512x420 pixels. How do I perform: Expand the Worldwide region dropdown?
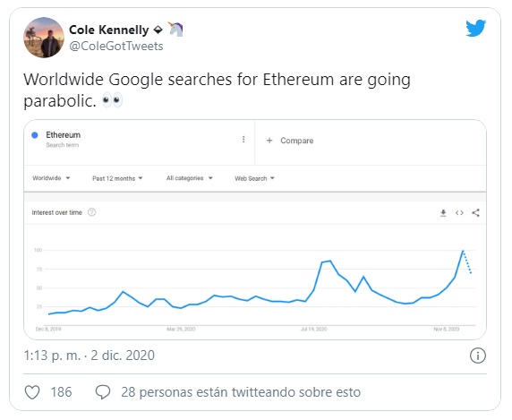click(51, 178)
